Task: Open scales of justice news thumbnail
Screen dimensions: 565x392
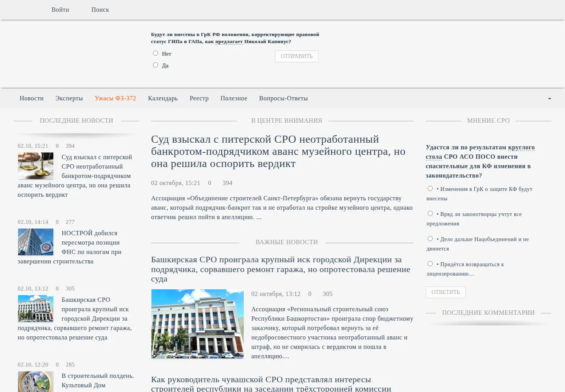Action: 36,166
